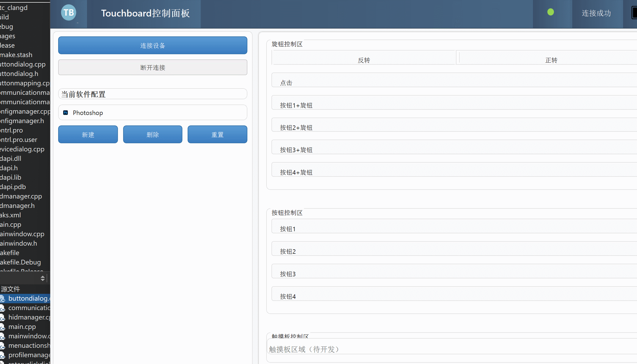637x364 pixels.
Task: Click the C++ file icon beside main.cpp
Action: pos(3,327)
